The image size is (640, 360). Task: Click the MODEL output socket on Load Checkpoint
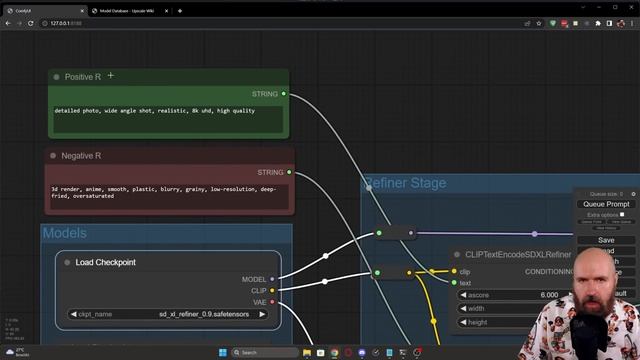272,279
